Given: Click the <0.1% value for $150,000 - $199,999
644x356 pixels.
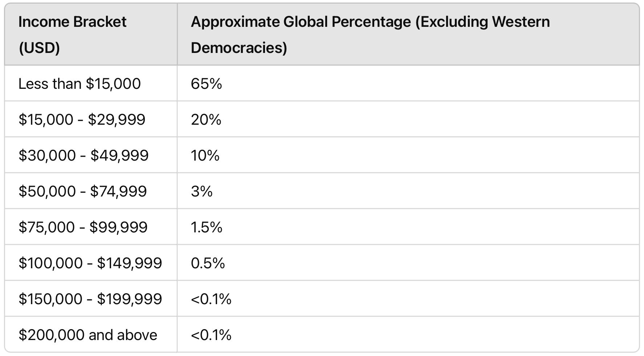Looking at the screenshot, I should click(x=211, y=299).
